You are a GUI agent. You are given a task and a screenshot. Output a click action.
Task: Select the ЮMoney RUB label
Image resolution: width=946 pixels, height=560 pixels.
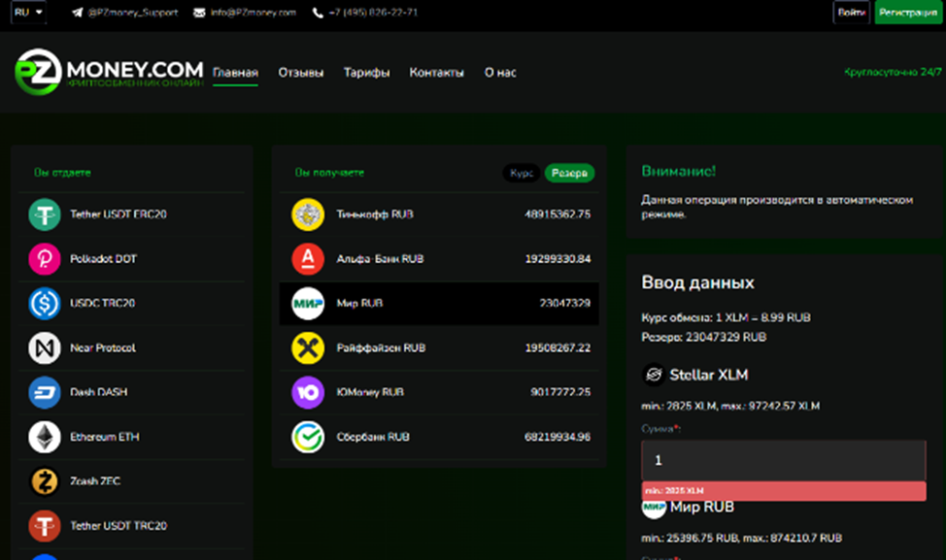click(x=370, y=392)
